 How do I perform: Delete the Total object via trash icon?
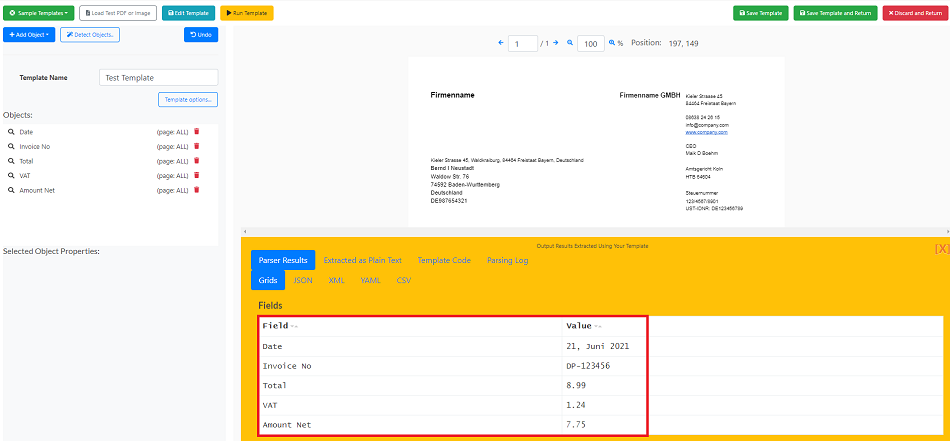(x=196, y=161)
